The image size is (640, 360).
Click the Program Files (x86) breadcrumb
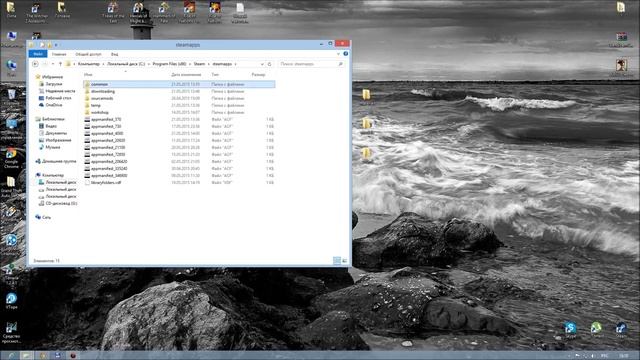(x=169, y=64)
